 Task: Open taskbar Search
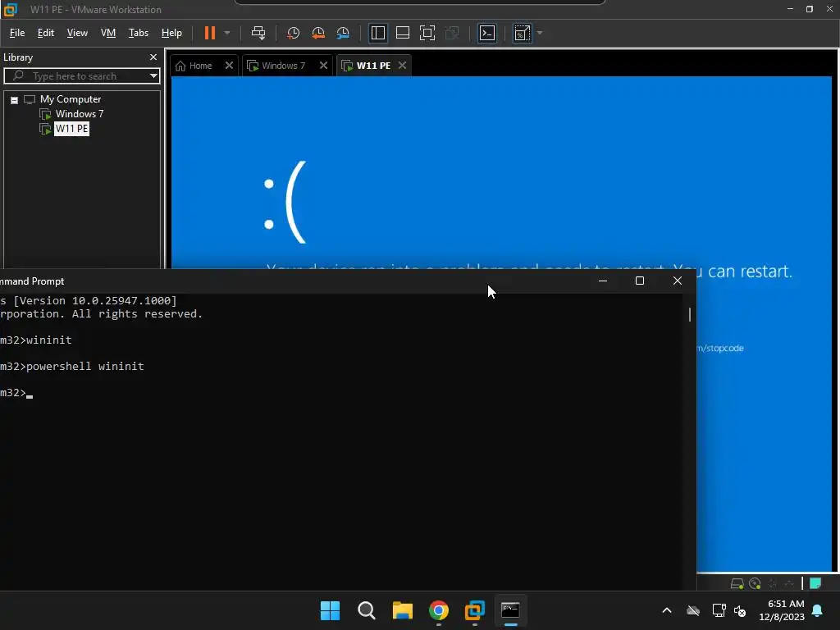click(x=367, y=610)
